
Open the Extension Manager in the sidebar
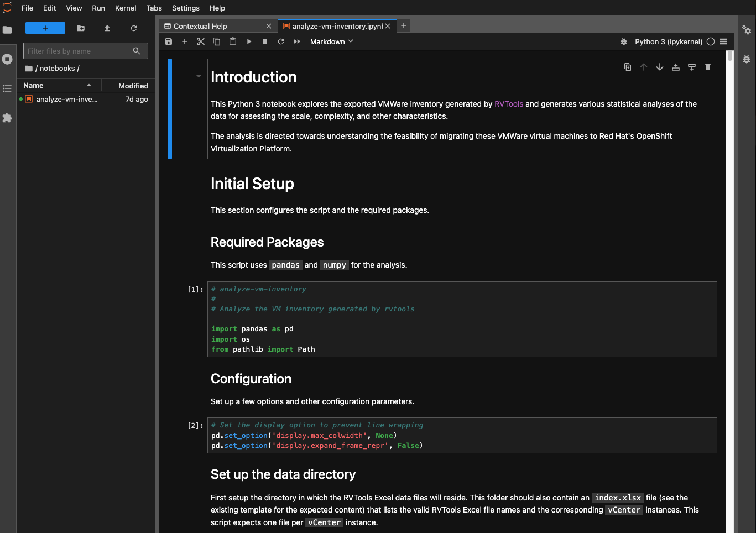[7, 118]
